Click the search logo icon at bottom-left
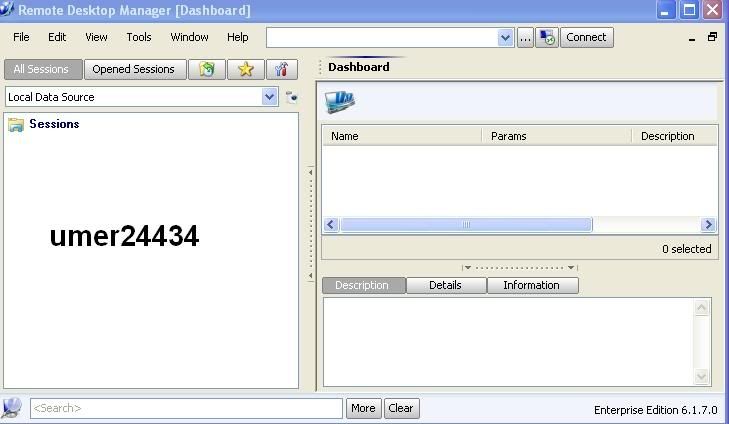 (x=11, y=408)
